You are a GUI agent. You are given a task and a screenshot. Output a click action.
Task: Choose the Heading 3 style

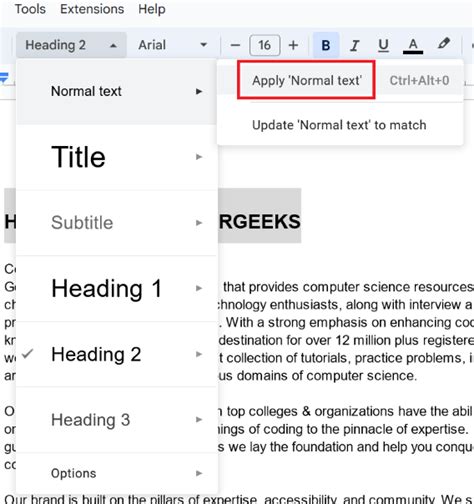coord(117,420)
